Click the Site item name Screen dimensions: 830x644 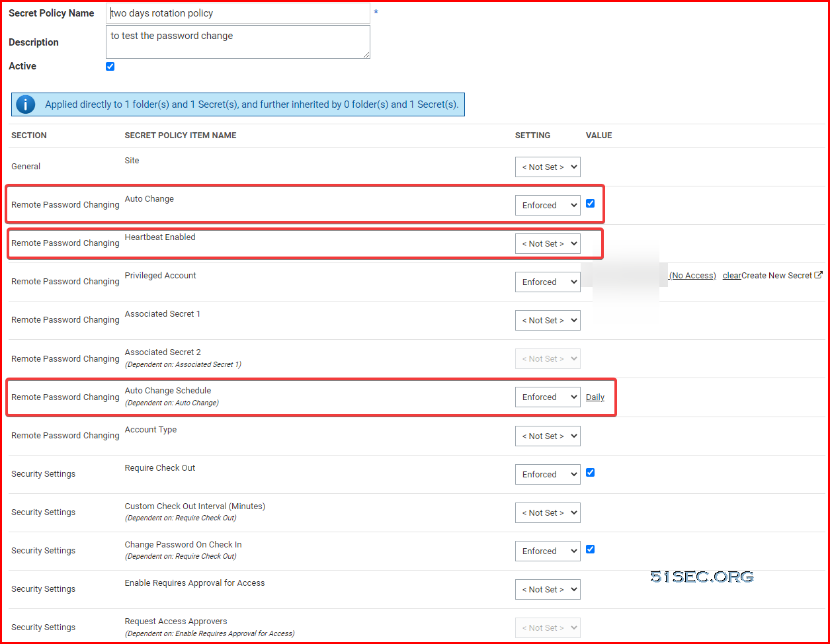coord(132,161)
